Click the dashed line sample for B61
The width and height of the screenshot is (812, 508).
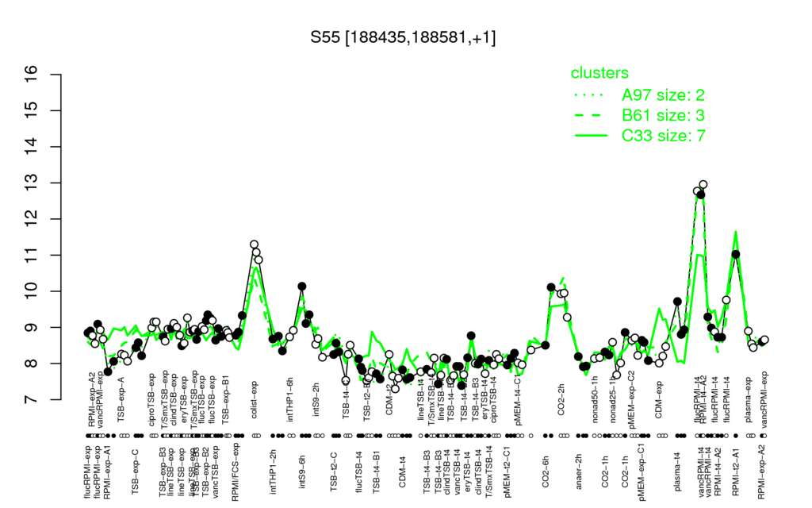pos(590,116)
